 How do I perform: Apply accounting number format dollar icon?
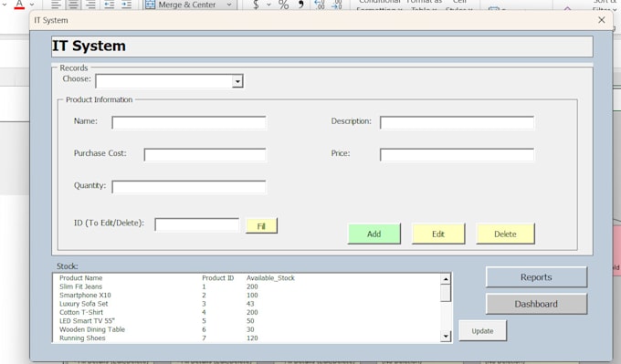click(x=256, y=5)
